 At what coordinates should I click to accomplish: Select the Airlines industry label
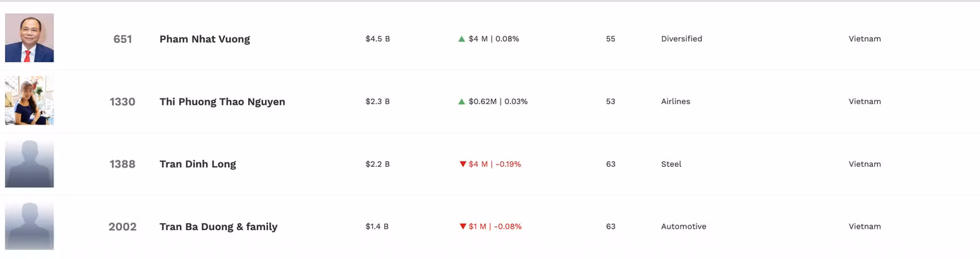(675, 101)
